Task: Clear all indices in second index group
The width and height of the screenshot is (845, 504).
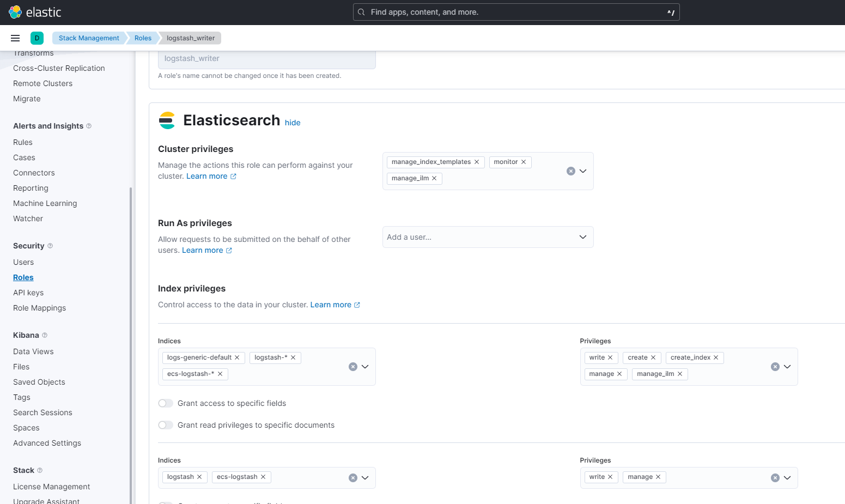Action: tap(353, 478)
